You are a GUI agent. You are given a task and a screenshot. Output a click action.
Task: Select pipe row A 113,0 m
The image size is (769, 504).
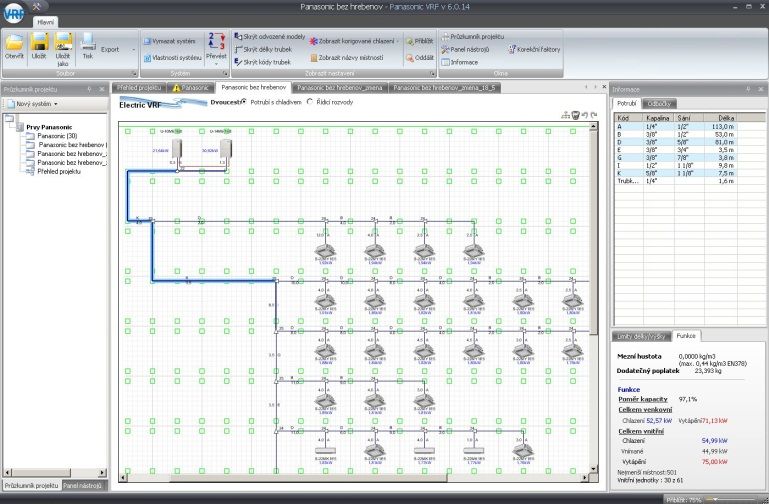click(x=676, y=126)
